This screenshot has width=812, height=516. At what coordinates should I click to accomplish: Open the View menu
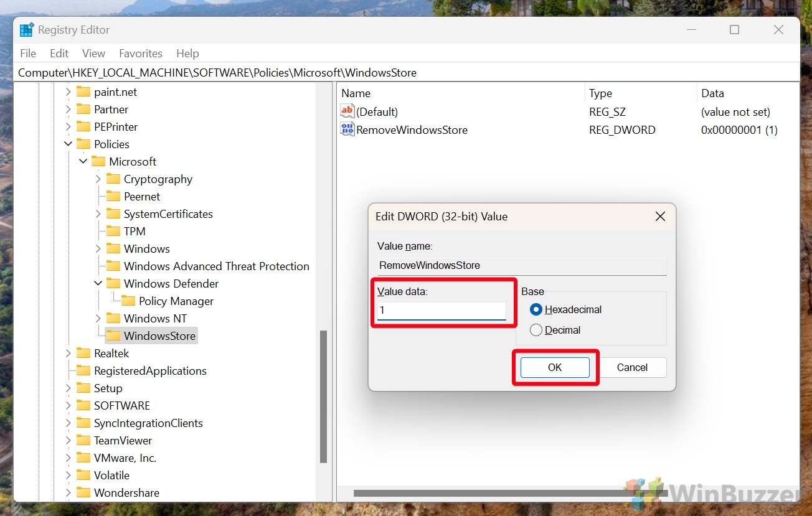94,54
